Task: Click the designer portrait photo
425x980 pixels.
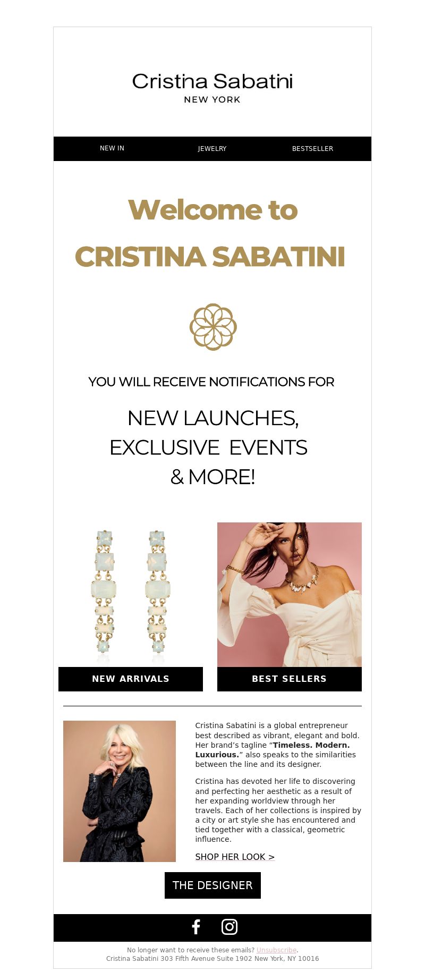Action: [120, 791]
